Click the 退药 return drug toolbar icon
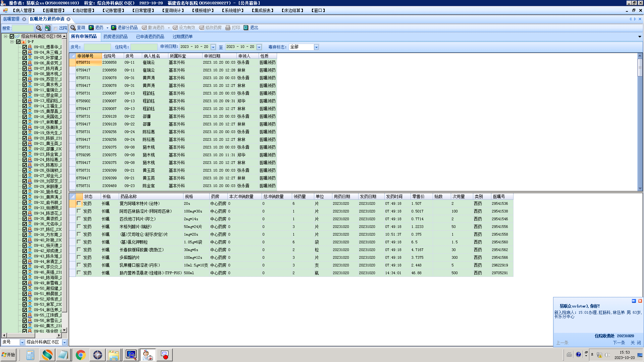The image size is (644, 362). point(91,28)
